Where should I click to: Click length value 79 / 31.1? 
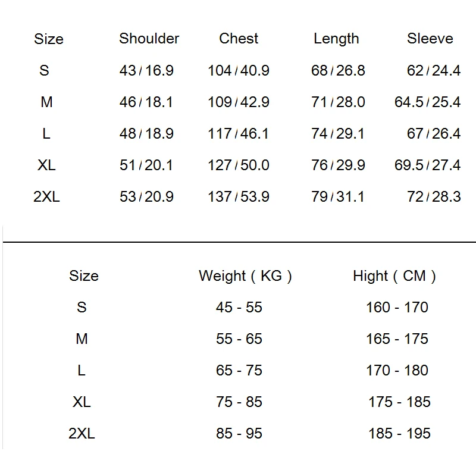(337, 197)
